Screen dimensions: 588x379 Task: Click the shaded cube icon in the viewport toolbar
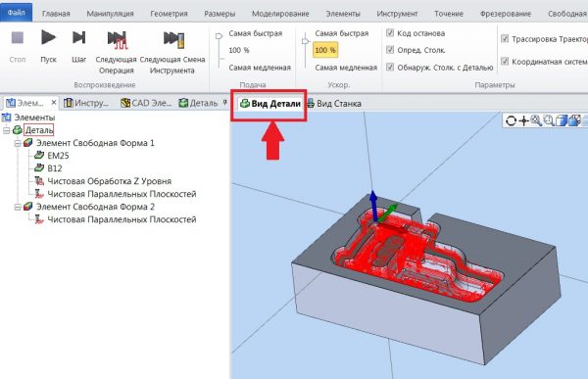pos(574,120)
